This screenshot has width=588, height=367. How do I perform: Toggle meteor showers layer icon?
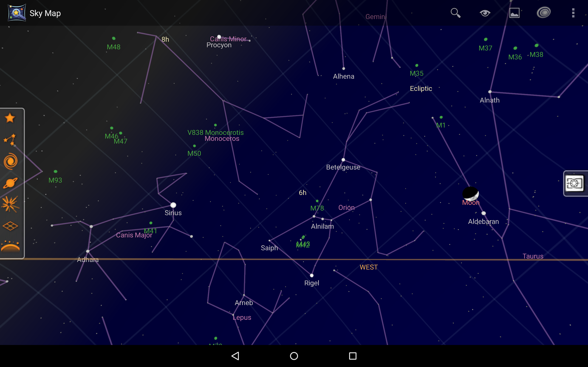click(x=10, y=204)
